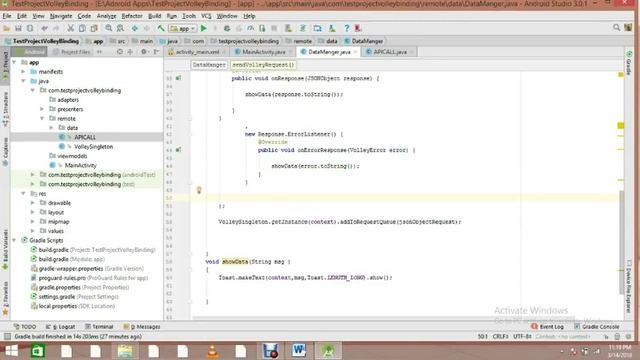
Task: Open the Build menu
Action: coord(154,16)
